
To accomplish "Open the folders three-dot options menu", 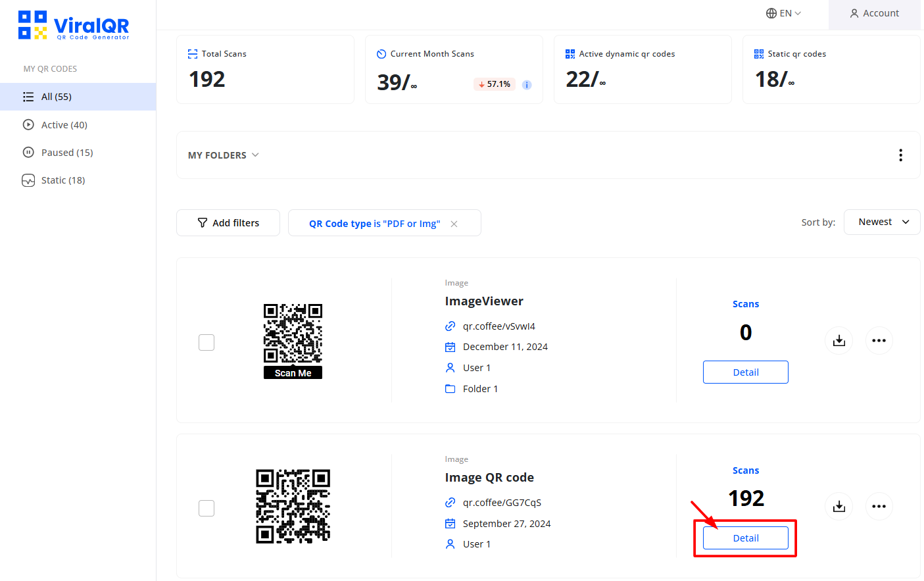I will [x=900, y=155].
